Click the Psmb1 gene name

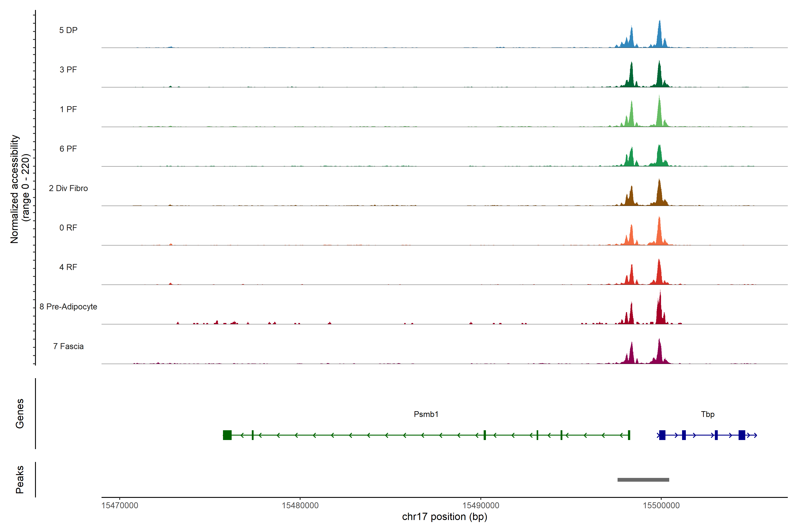pyautogui.click(x=426, y=414)
